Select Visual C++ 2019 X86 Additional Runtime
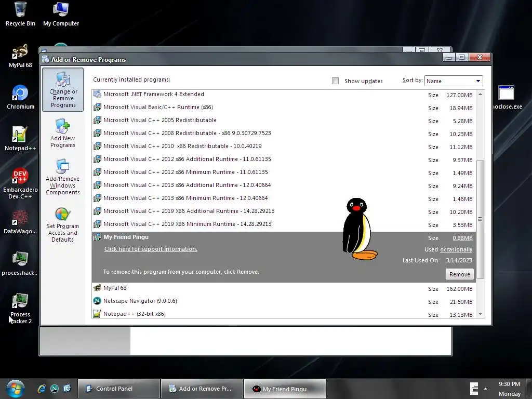This screenshot has width=532, height=399. pyautogui.click(x=284, y=211)
